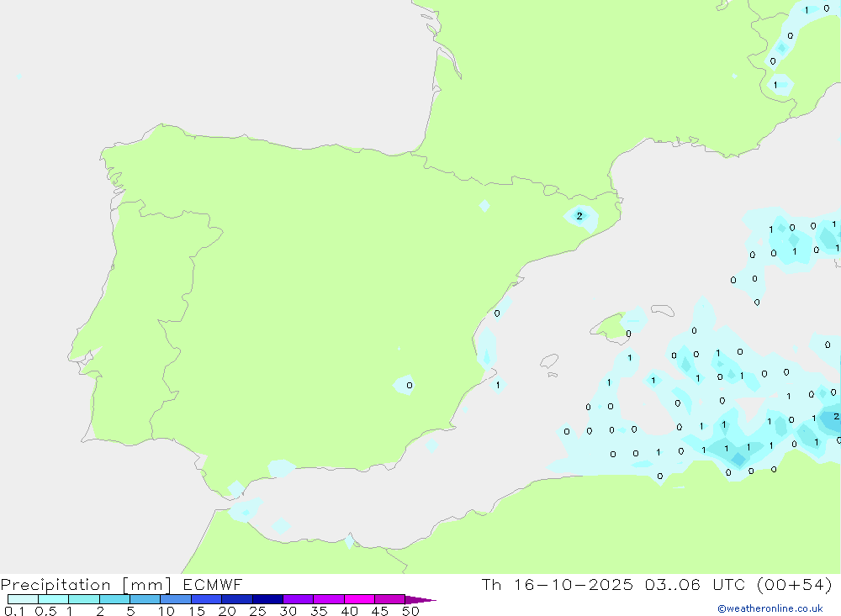Viewport: 841px width, 616px height.
Task: Pick the 10 to 15 mm legend color
Action: point(176,599)
